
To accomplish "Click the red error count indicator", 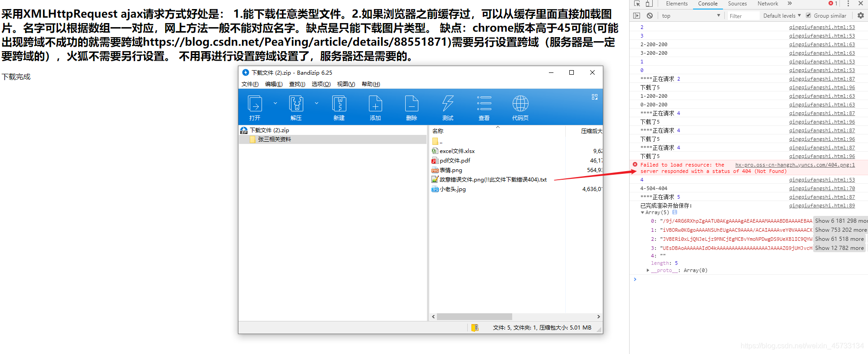I will (x=833, y=4).
